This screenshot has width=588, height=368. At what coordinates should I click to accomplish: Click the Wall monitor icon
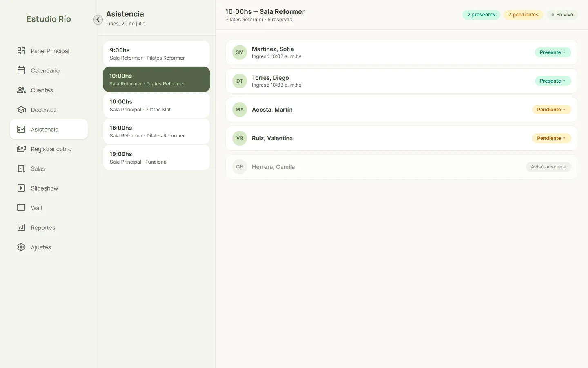21,208
